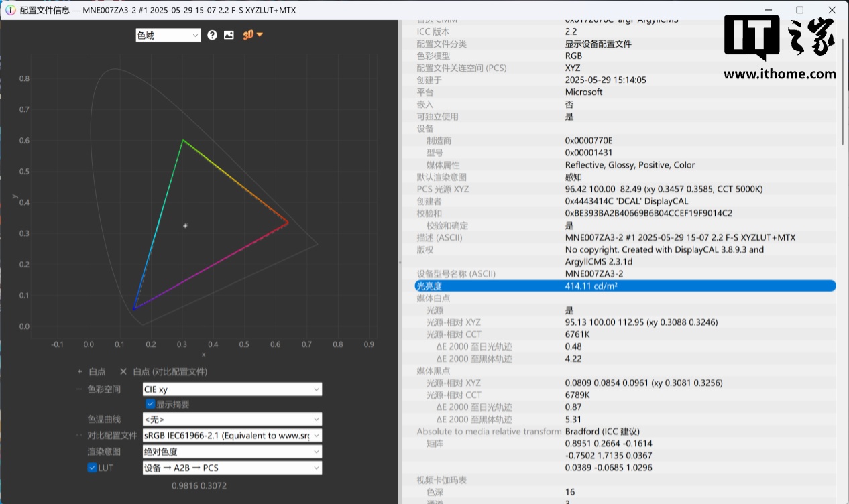Open the LUT direction A2B dropdown
Image resolution: width=849 pixels, height=504 pixels.
pyautogui.click(x=232, y=468)
